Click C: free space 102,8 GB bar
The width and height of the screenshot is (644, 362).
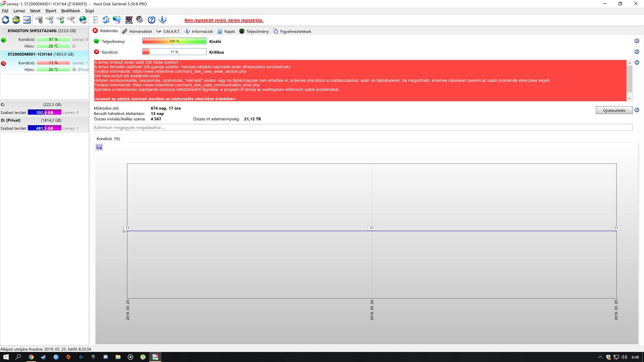[x=44, y=112]
